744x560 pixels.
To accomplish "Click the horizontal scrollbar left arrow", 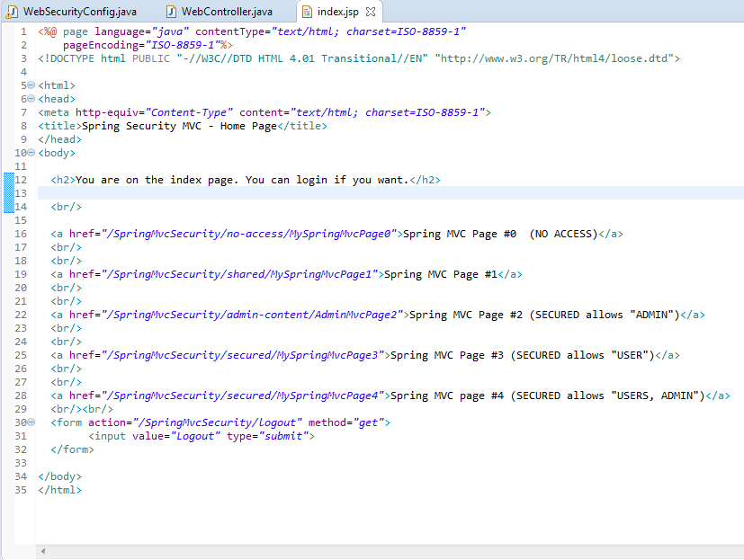I will [x=43, y=551].
